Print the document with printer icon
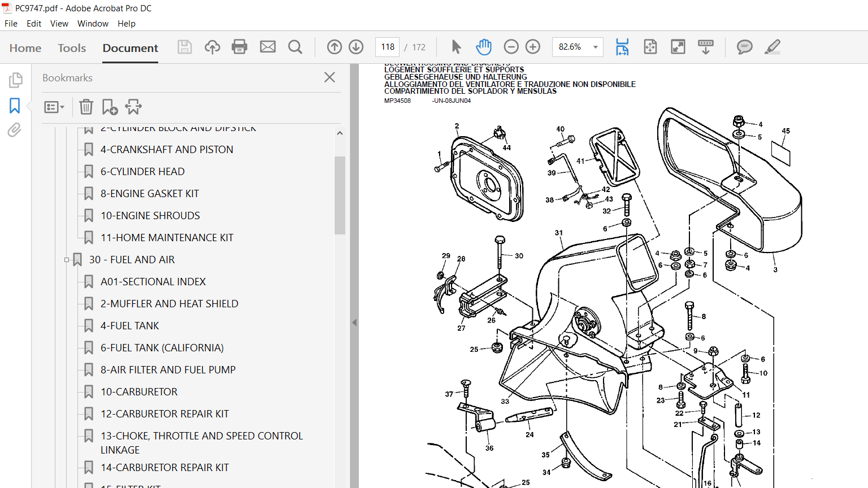This screenshot has height=488, width=868. click(240, 47)
